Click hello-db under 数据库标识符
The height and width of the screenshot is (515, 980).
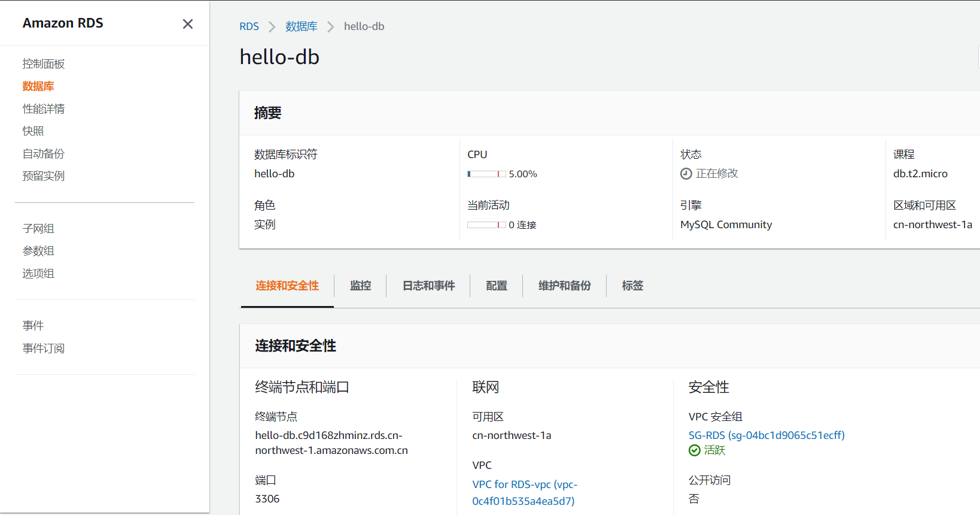275,174
